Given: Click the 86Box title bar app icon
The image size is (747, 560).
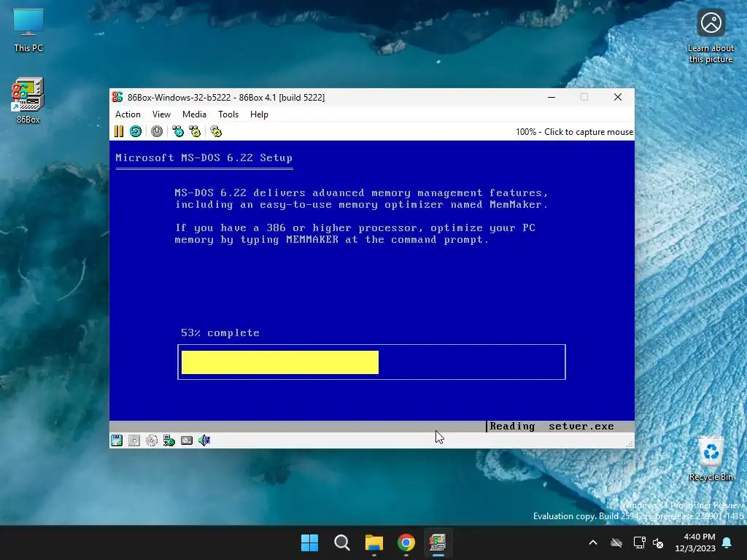Looking at the screenshot, I should 117,97.
